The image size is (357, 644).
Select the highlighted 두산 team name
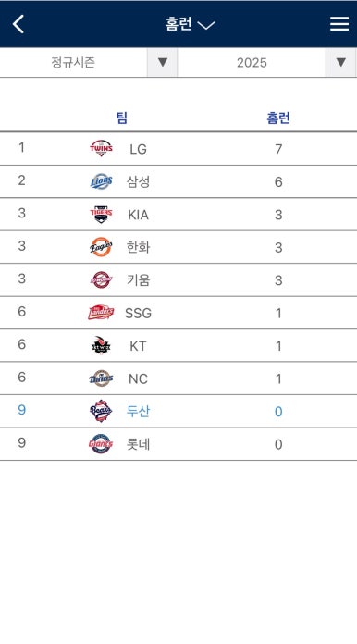[139, 411]
